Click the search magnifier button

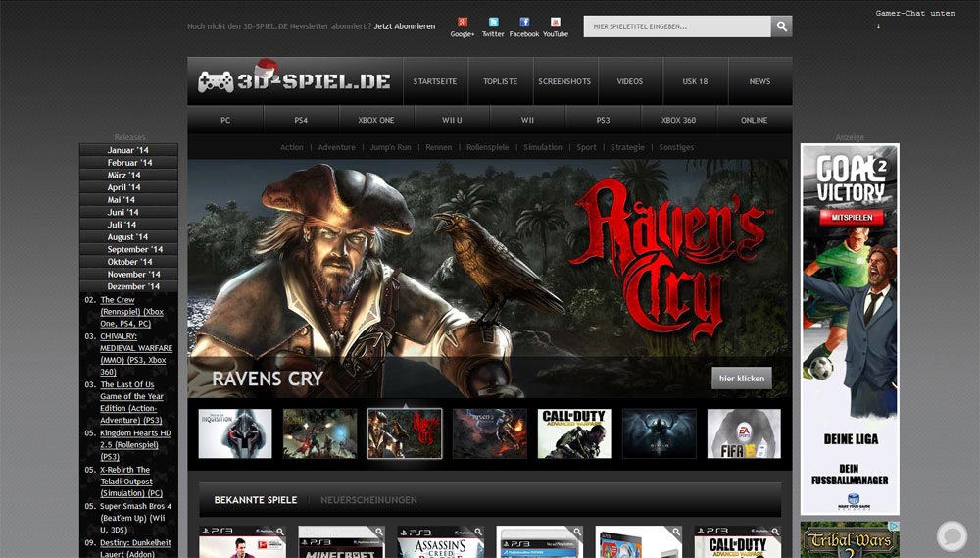pos(781,26)
